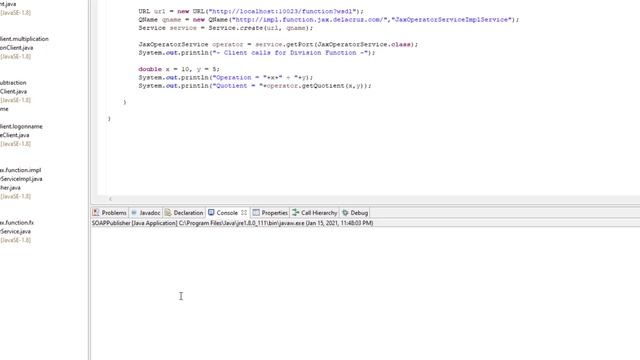640x360 pixels.
Task: Select the Console tab
Action: pyautogui.click(x=227, y=213)
